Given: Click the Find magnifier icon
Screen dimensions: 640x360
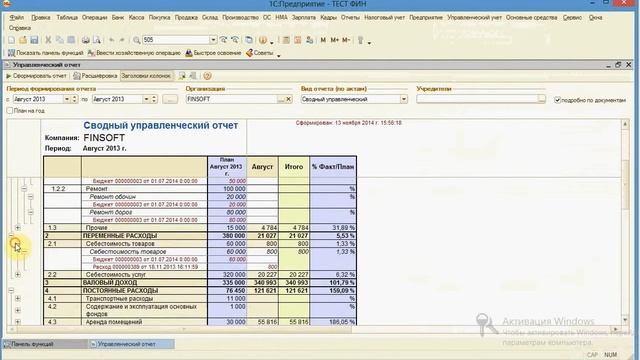Looking at the screenshot, I should pos(137,40).
